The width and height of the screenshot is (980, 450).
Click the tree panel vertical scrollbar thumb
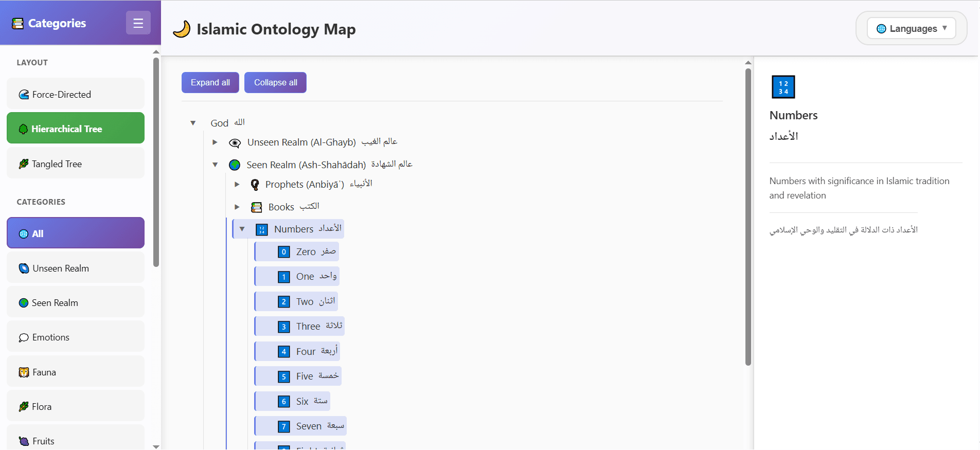click(749, 217)
